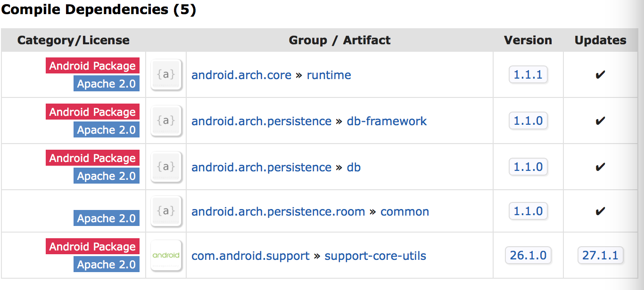Click the artifact icon beside android.arch.core runtime
Image resolution: width=644 pixels, height=290 pixels.
click(x=166, y=75)
